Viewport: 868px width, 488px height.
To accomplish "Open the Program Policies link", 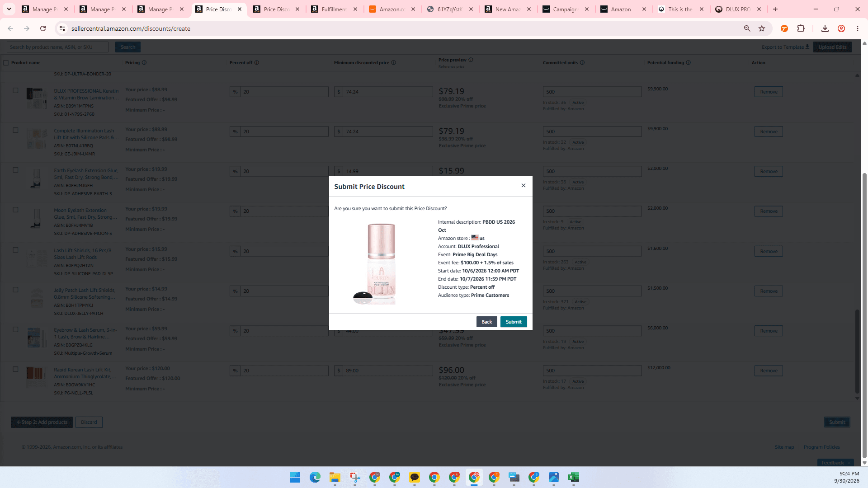I will 821,447.
